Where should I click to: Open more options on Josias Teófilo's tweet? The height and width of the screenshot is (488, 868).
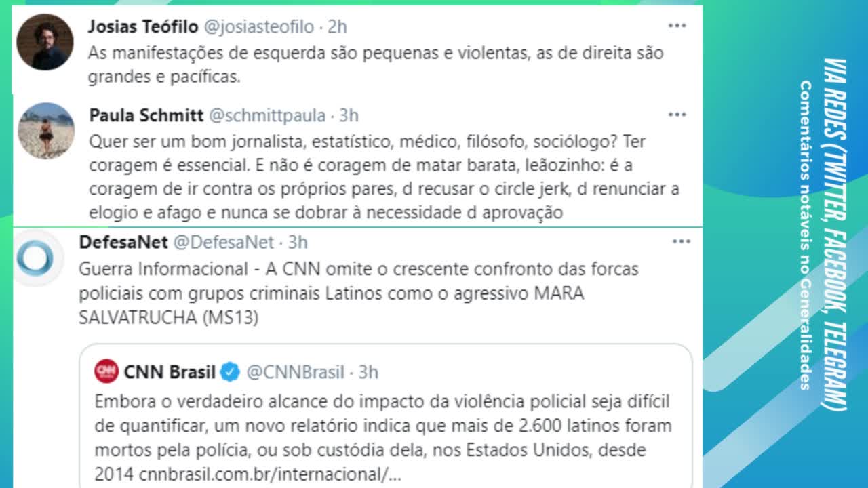tap(677, 26)
